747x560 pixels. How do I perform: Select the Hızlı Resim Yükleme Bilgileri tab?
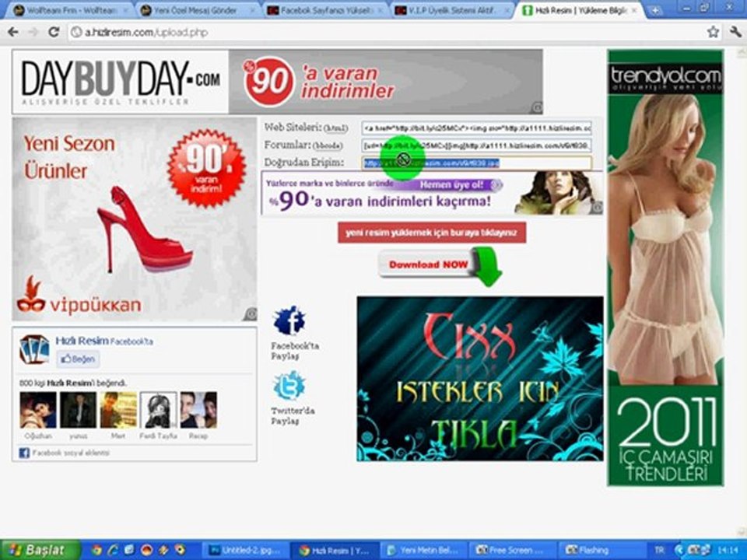coord(579,10)
